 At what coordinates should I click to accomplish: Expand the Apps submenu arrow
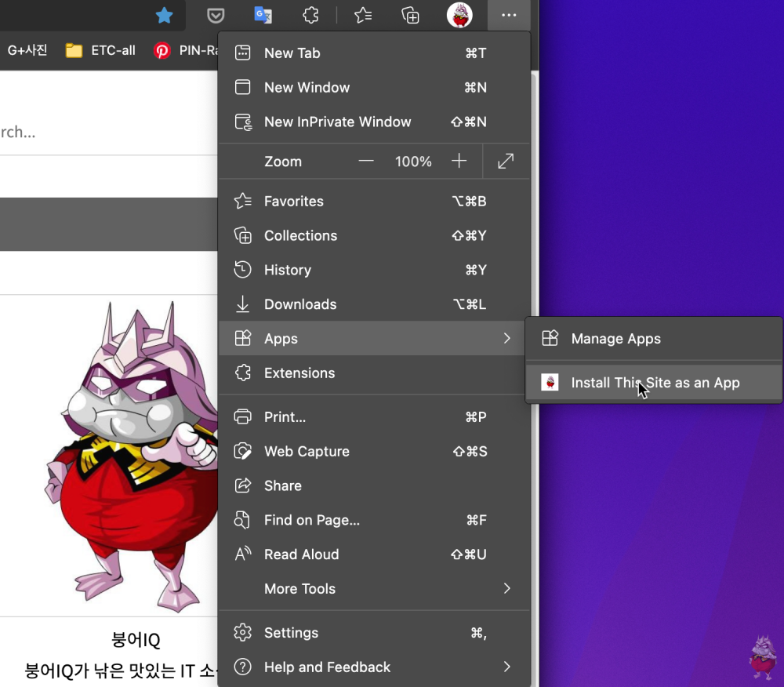tap(507, 339)
